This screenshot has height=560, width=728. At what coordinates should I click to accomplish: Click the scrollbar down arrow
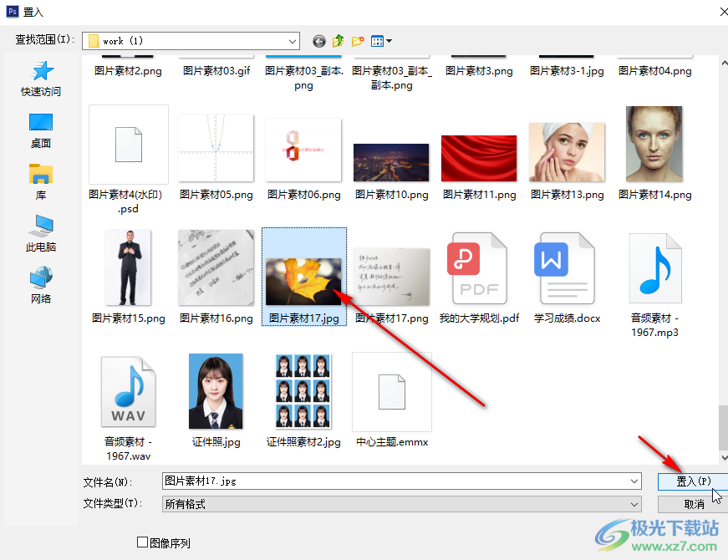point(725,457)
